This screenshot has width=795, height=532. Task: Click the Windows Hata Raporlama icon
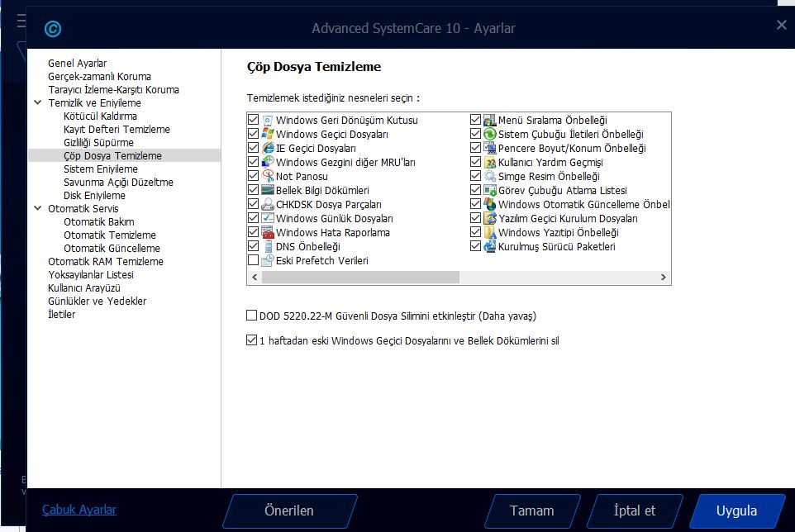click(x=267, y=233)
